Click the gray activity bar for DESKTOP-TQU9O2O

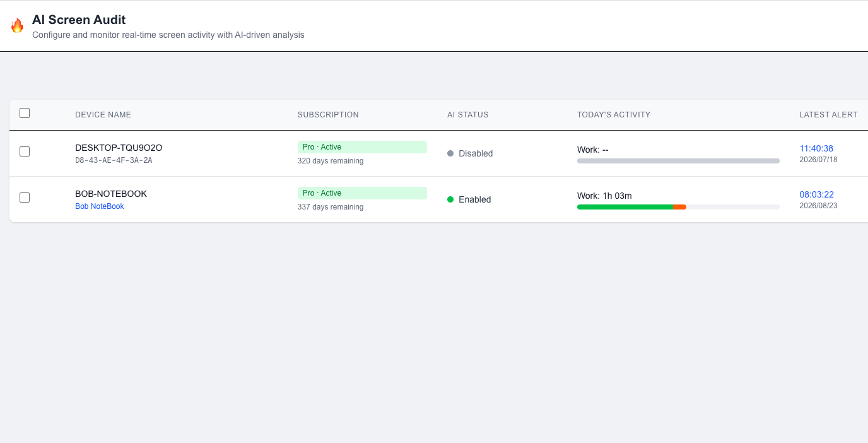point(678,161)
